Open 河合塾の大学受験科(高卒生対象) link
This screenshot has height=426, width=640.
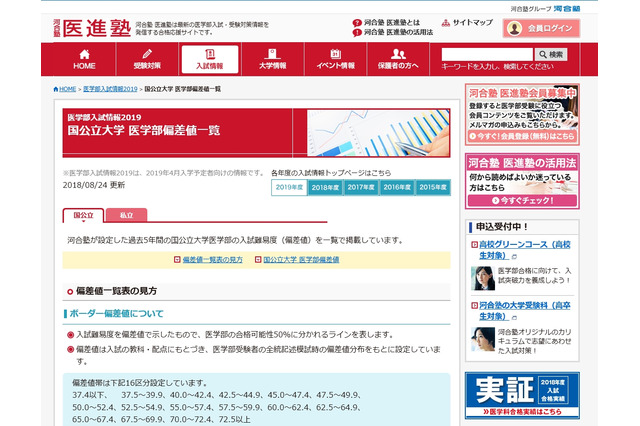pyautogui.click(x=524, y=311)
